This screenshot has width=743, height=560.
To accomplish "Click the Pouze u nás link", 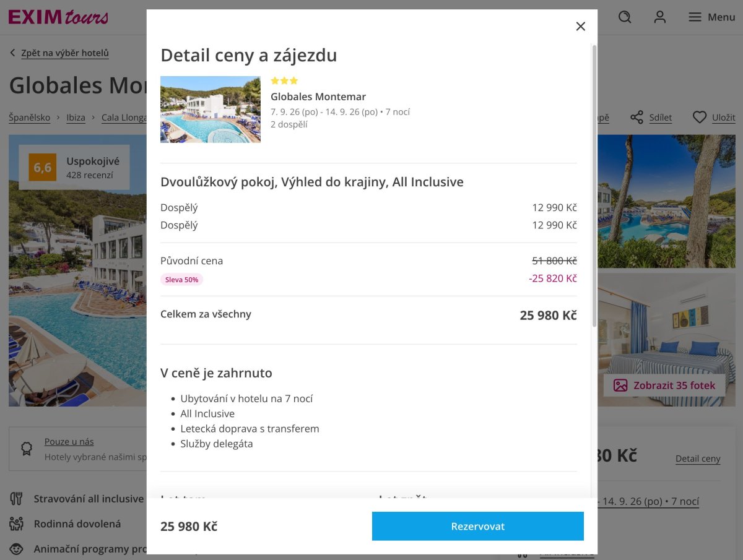I will point(69,442).
